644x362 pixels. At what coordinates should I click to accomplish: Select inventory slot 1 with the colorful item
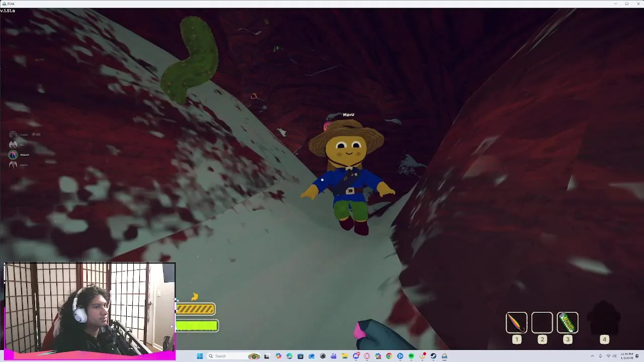pyautogui.click(x=516, y=323)
